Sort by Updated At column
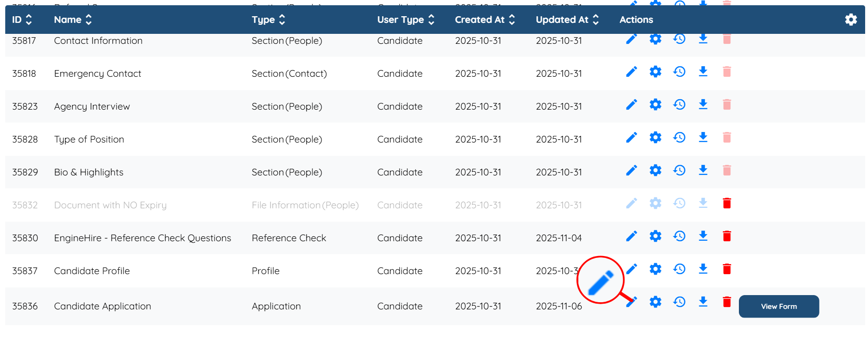 (x=567, y=20)
